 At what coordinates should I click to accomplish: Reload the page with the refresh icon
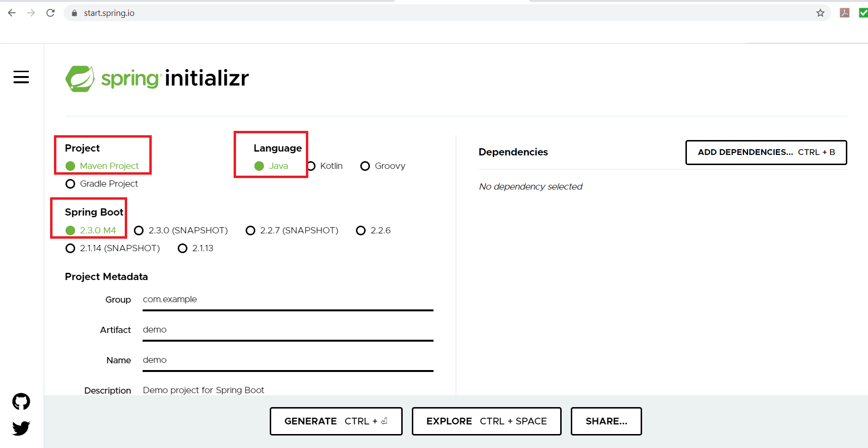(51, 13)
